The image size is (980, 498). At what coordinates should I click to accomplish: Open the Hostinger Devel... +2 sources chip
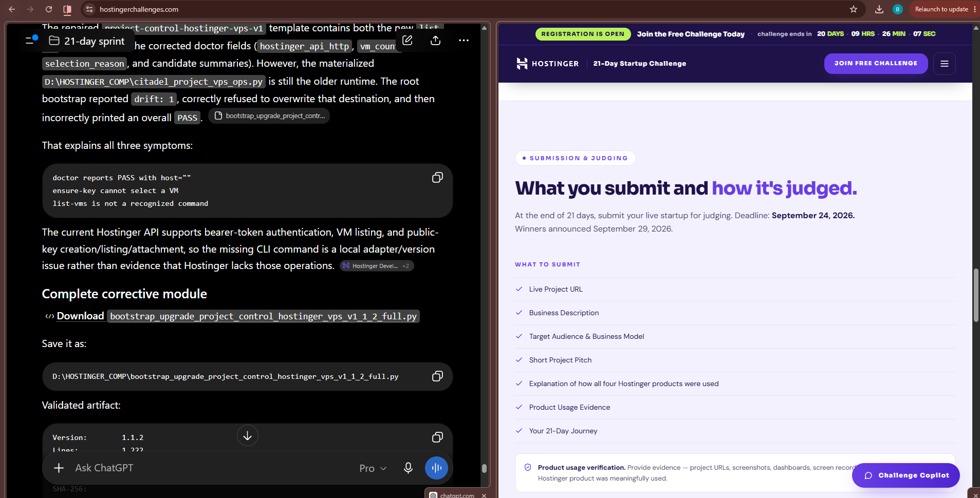377,266
